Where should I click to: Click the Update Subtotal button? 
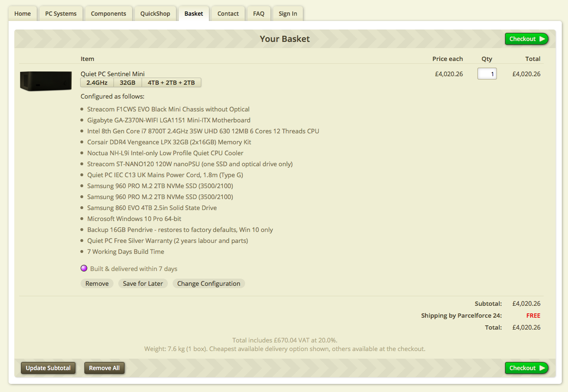click(x=48, y=368)
